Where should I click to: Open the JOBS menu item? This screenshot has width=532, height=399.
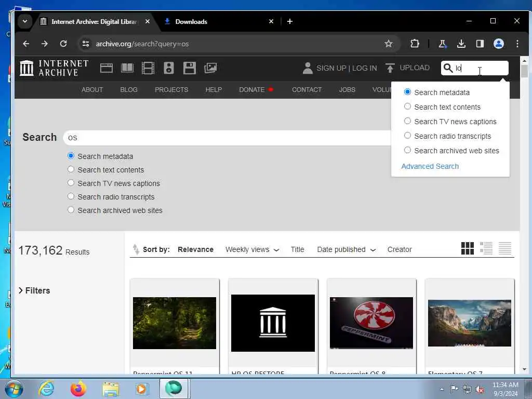[x=347, y=89]
